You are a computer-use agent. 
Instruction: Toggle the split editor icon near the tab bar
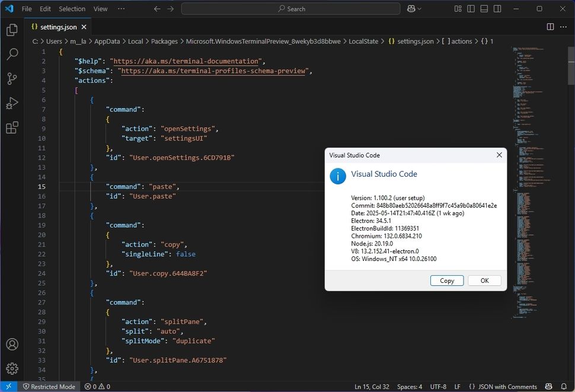tap(550, 27)
